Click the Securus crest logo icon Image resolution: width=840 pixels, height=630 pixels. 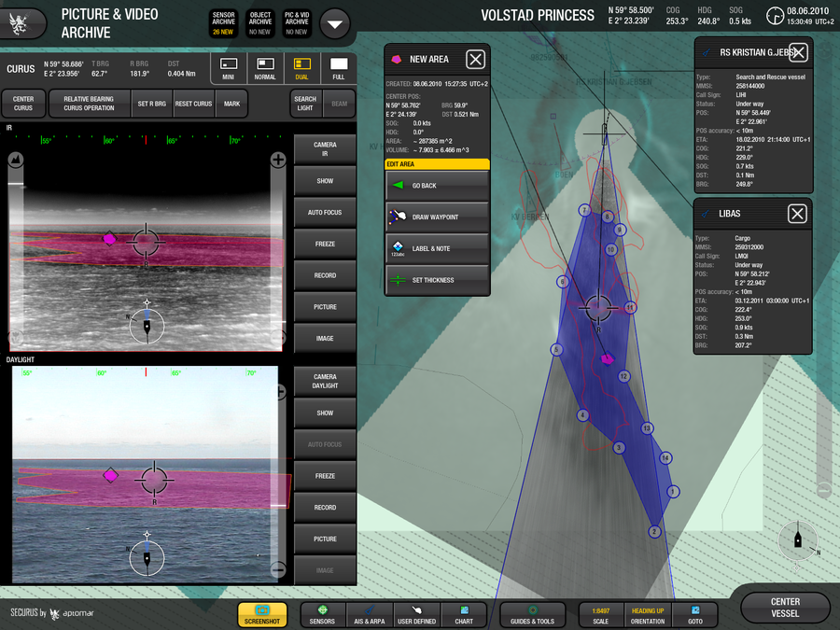pyautogui.click(x=19, y=24)
